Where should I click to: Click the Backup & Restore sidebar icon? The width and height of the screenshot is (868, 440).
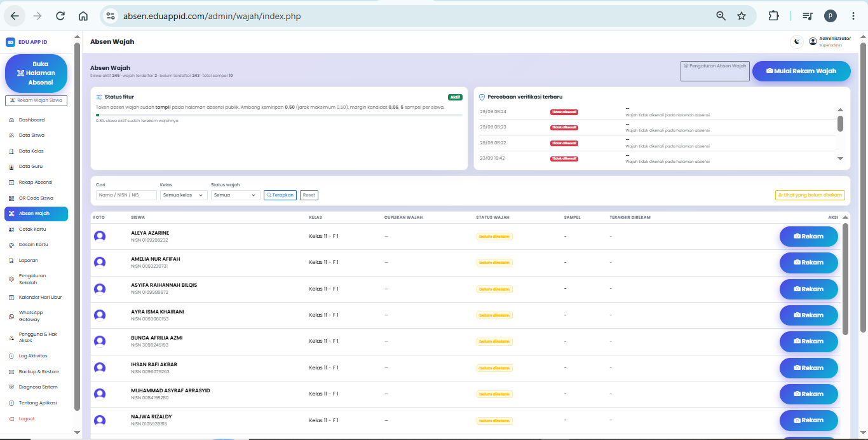(x=11, y=371)
